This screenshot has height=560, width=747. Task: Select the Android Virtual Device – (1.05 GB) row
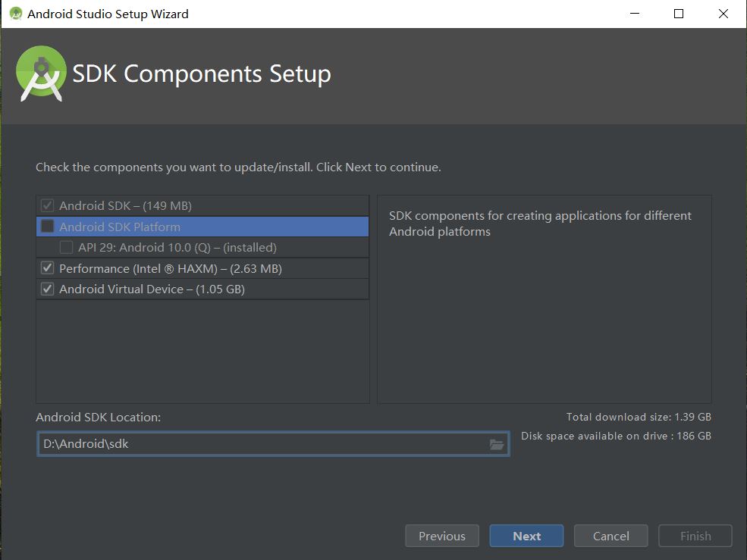coord(202,289)
